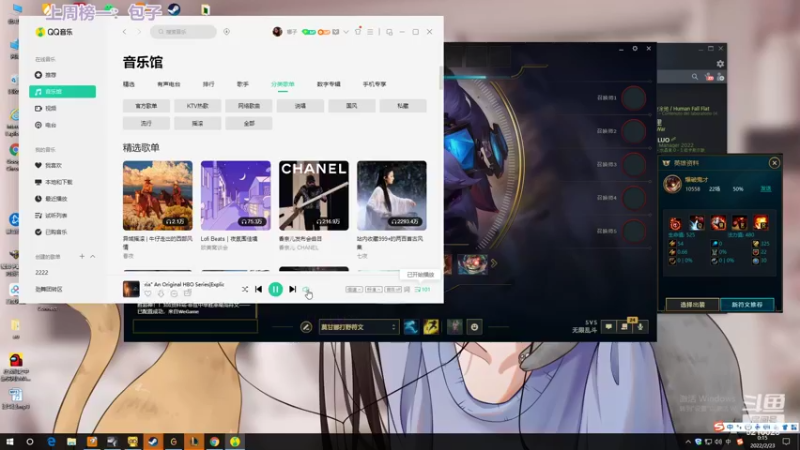Open the CHANEL playlist cover

314,195
